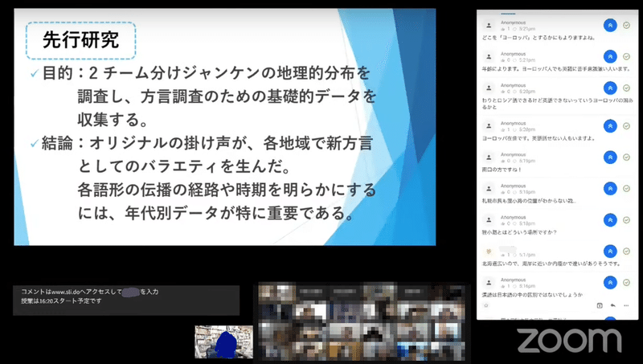643x364 pixels.
Task: Mark 札幌市民も狸小路 comment as answered
Action: pos(626,189)
